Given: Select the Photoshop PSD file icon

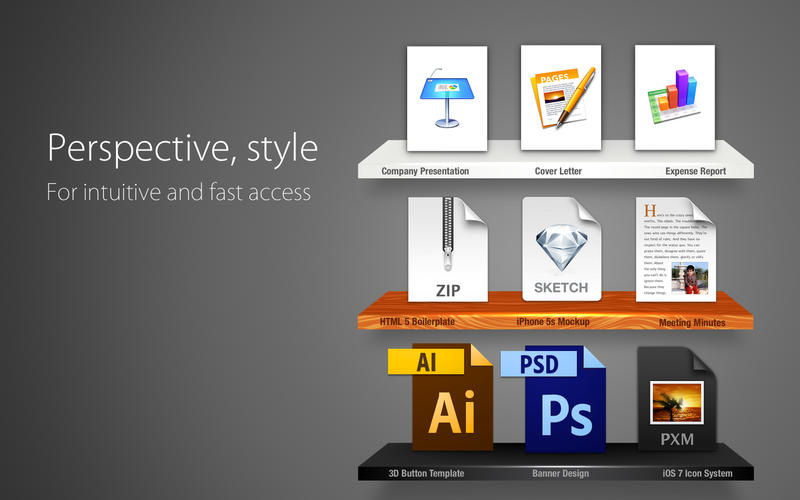Looking at the screenshot, I should pos(553,399).
